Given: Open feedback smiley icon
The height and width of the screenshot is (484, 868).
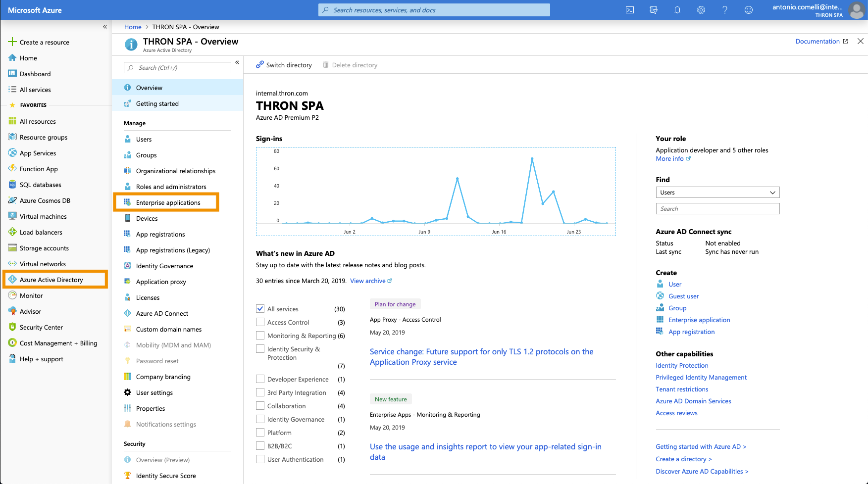Looking at the screenshot, I should point(749,10).
